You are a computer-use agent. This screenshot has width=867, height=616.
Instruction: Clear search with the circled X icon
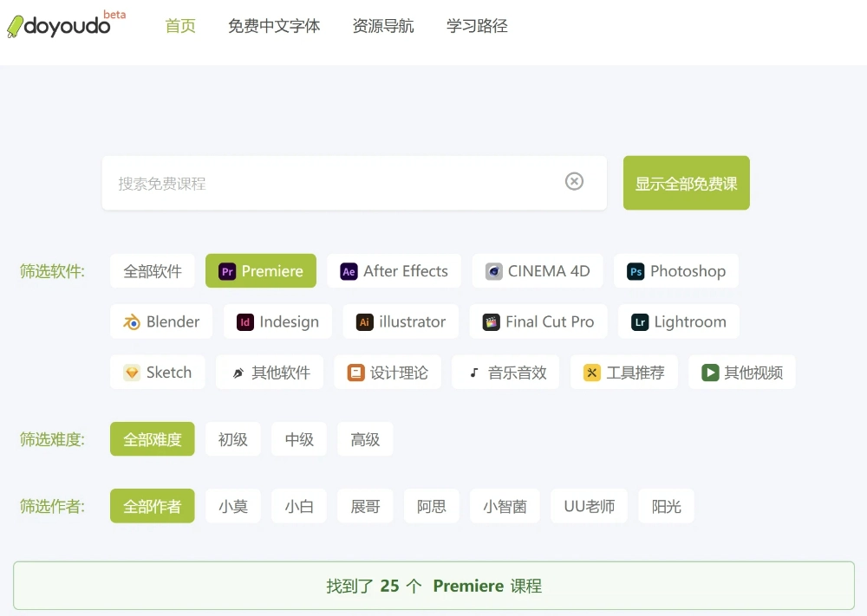coord(574,181)
